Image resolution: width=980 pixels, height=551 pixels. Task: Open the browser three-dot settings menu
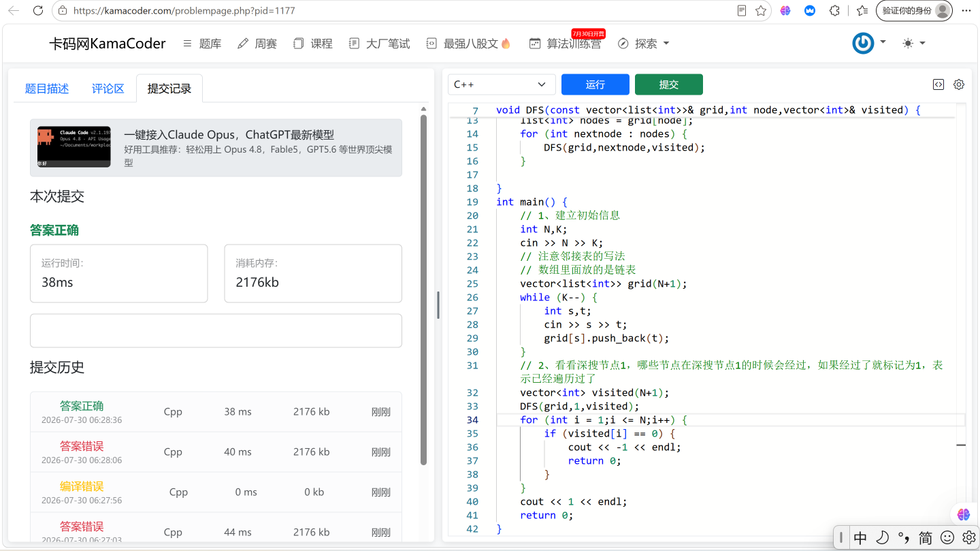click(x=966, y=11)
